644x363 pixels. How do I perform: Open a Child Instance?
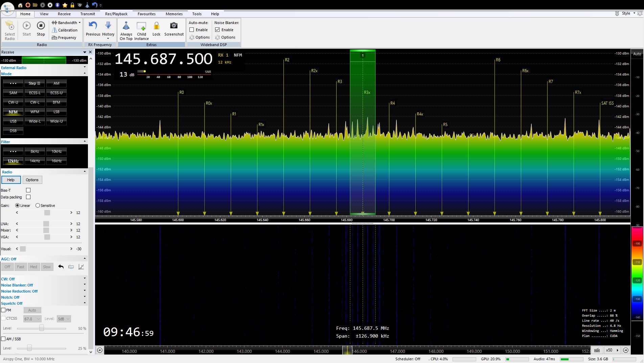click(141, 26)
